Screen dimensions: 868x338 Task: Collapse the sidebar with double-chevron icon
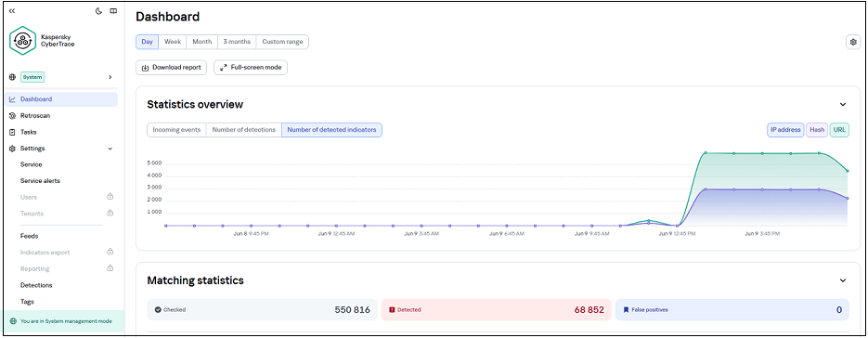click(12, 11)
